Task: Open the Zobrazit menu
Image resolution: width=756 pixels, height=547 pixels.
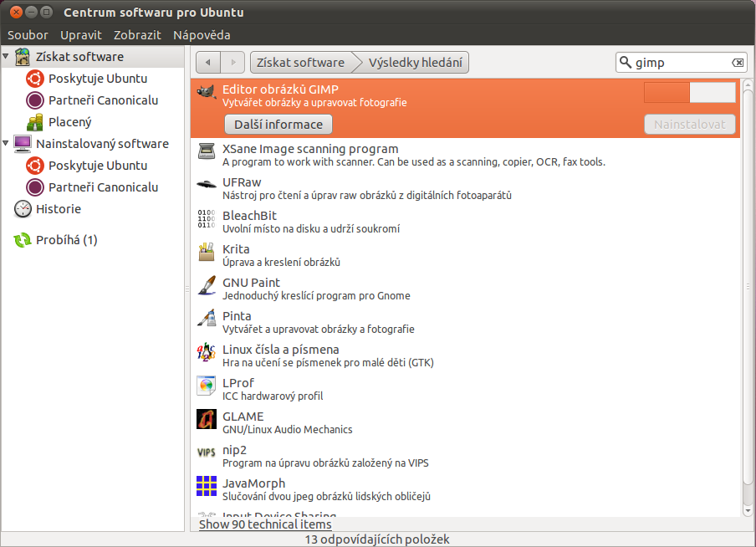Action: pyautogui.click(x=137, y=35)
